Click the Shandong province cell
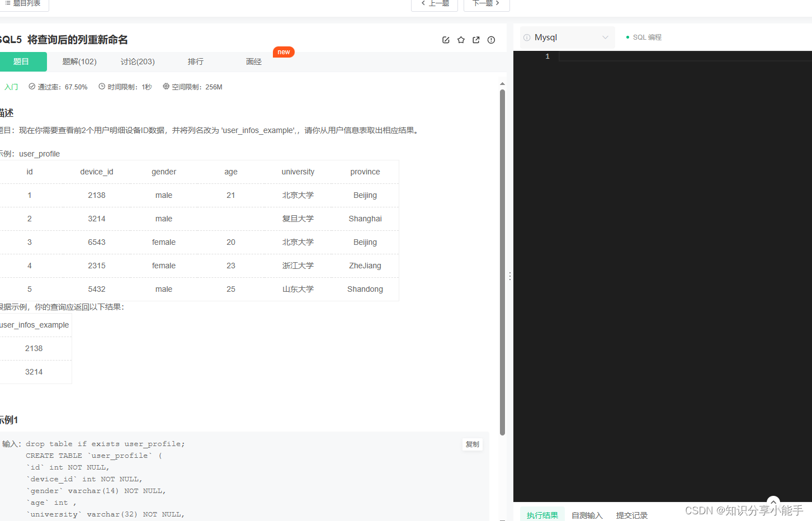Image resolution: width=812 pixels, height=521 pixels. (x=365, y=289)
